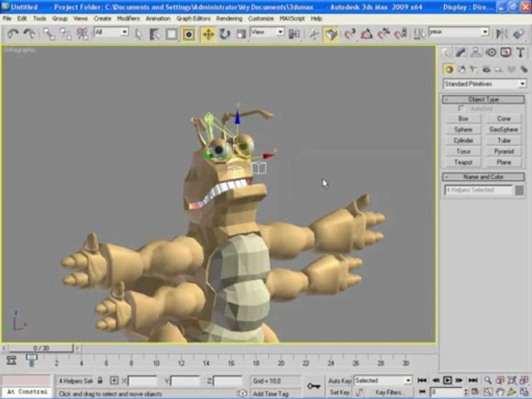This screenshot has height=399, width=532.
Task: Click the Use Pivot Point Center icon
Action: pyautogui.click(x=294, y=34)
